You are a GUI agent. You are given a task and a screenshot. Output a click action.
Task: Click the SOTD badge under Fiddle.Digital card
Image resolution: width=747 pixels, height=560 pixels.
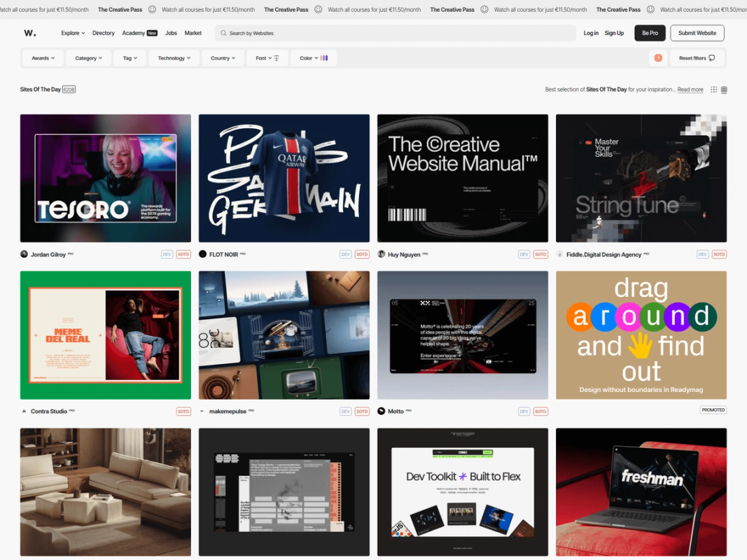click(720, 254)
